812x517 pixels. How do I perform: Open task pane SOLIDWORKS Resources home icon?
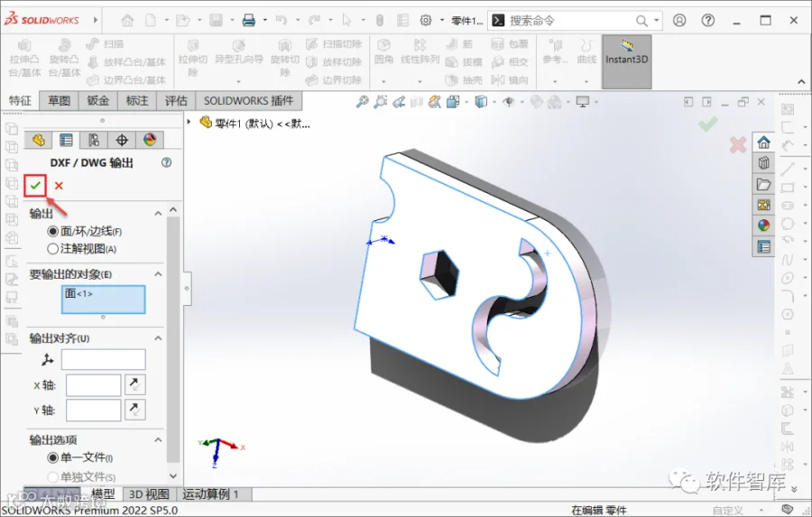click(764, 143)
